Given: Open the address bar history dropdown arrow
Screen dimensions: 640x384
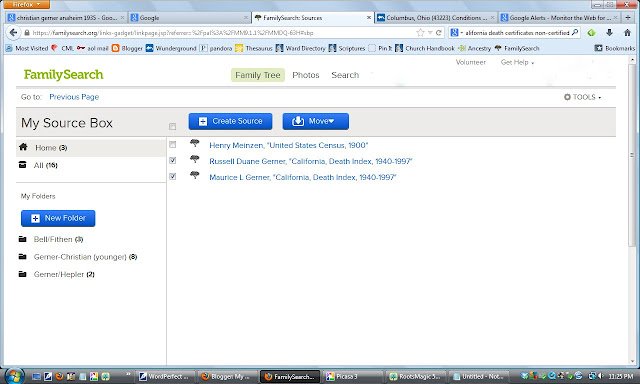Looking at the screenshot, I should [430, 33].
